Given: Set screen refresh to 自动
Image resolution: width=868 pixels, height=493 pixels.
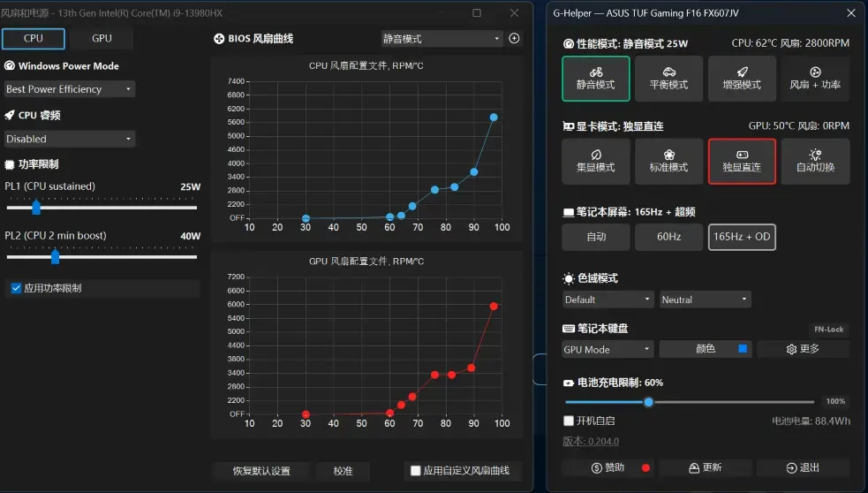Looking at the screenshot, I should pyautogui.click(x=596, y=237).
